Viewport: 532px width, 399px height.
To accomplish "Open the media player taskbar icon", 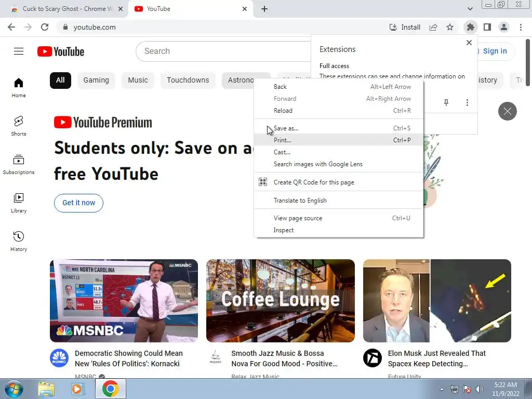I will tap(77, 389).
